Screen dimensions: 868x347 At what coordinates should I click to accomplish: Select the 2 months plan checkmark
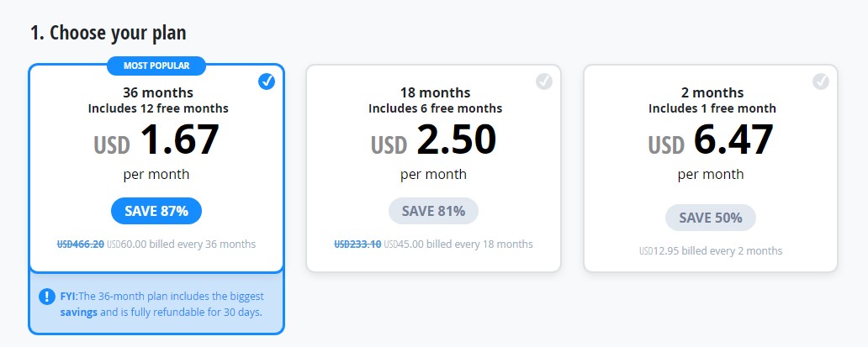point(821,81)
